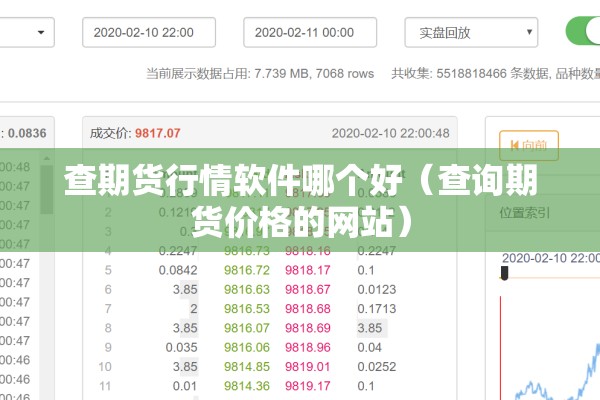Click ask price 9818.96 in row 9
The image size is (600, 400).
[307, 347]
